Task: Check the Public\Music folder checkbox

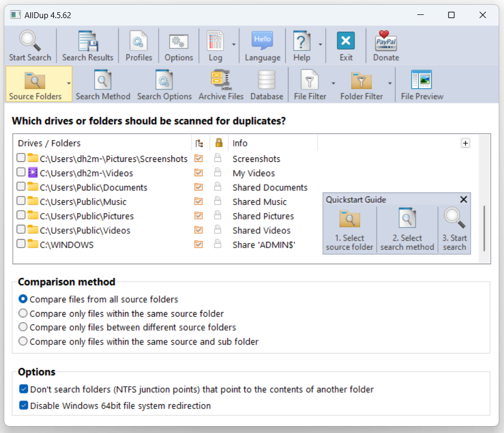Action: [21, 201]
